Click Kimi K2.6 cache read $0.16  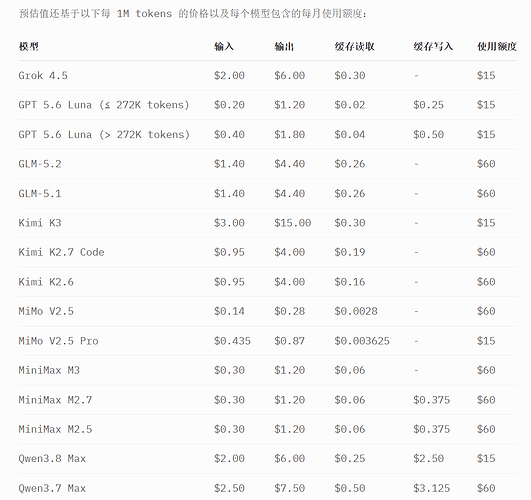point(350,282)
